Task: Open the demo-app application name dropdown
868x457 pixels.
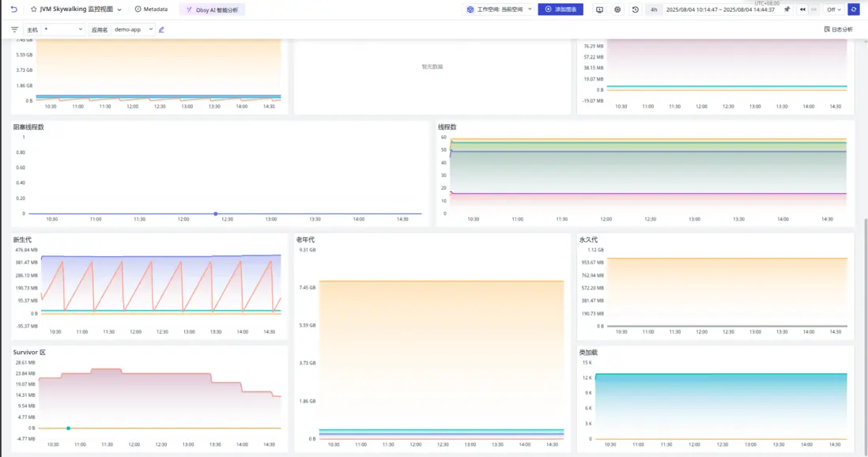Action: click(x=133, y=29)
